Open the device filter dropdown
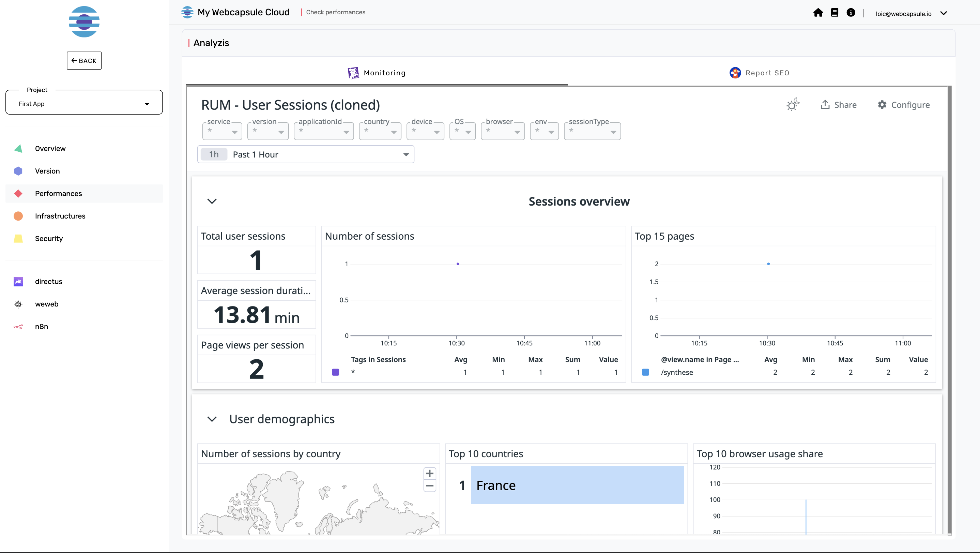Screen dimensions: 980x553 point(425,131)
